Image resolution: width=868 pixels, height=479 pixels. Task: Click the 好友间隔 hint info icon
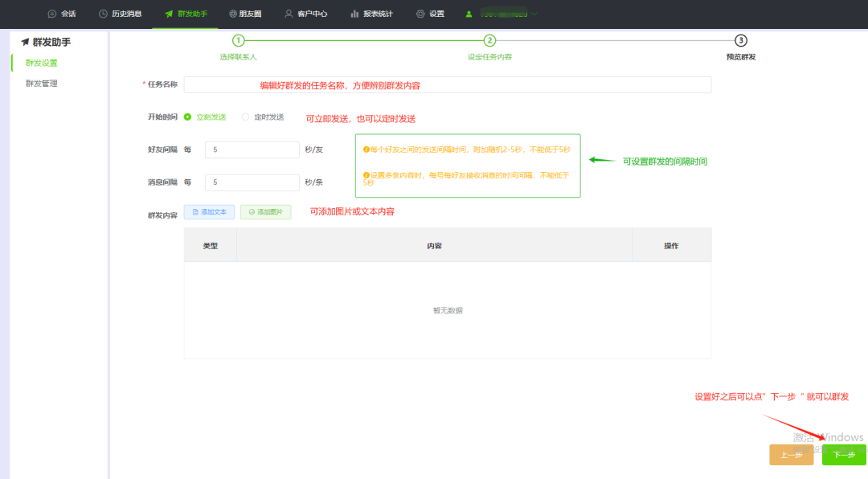366,149
